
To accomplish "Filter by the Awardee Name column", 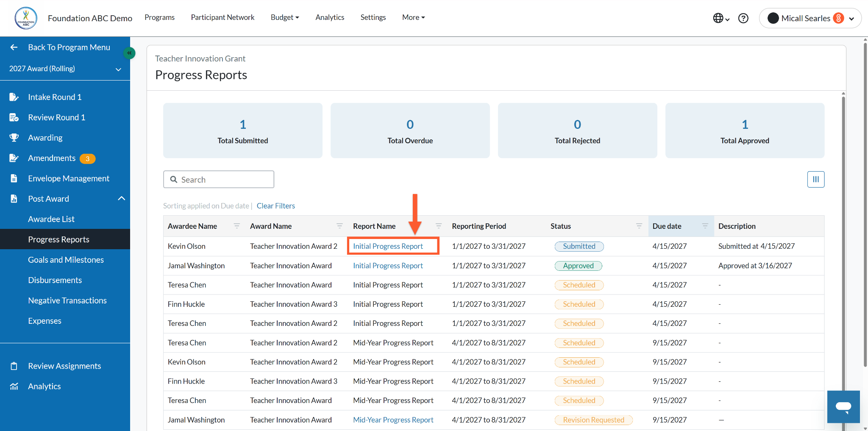I will click(237, 226).
